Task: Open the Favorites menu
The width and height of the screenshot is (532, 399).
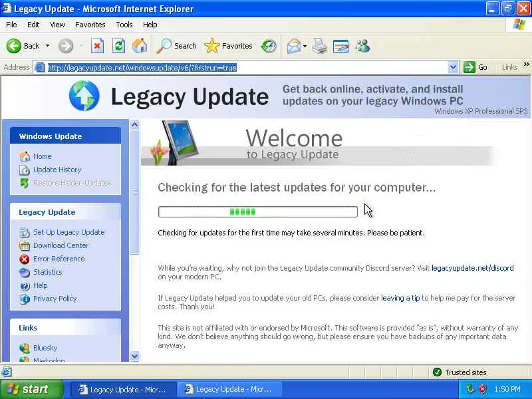Action: 90,25
